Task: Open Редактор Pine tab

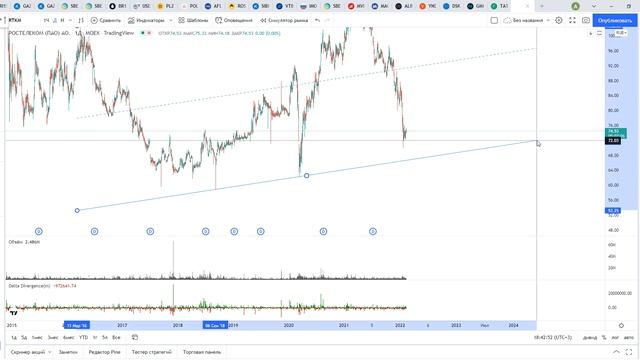Action: click(104, 352)
